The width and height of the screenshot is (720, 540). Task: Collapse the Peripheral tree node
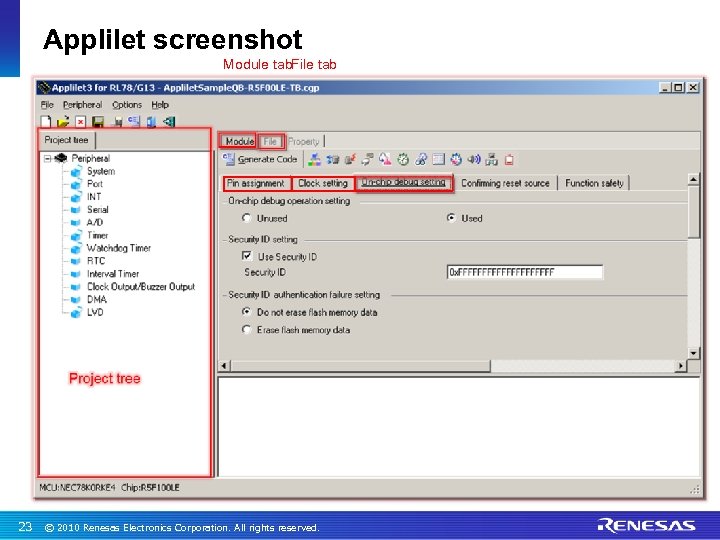(47, 158)
